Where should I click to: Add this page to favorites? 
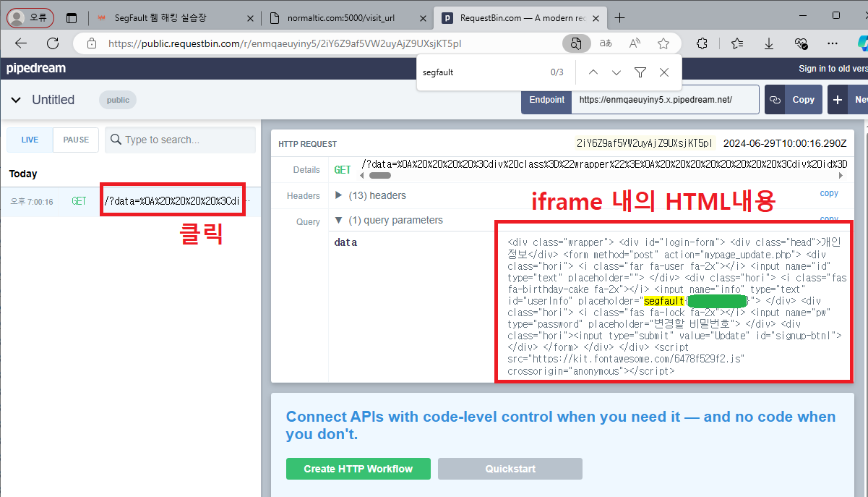pyautogui.click(x=663, y=43)
